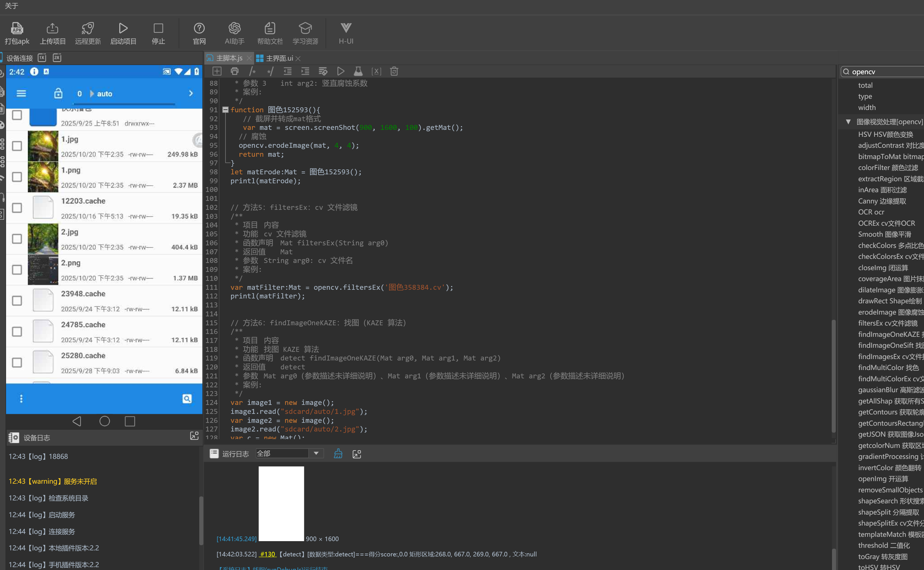Click the print icon in editor toolbar
The image size is (924, 570).
pyautogui.click(x=235, y=71)
